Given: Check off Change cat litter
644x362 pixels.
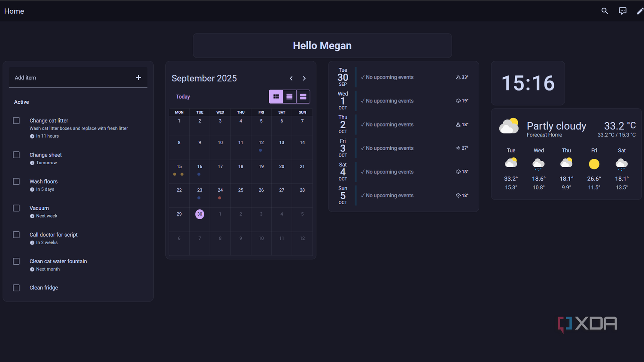Looking at the screenshot, I should [x=16, y=121].
